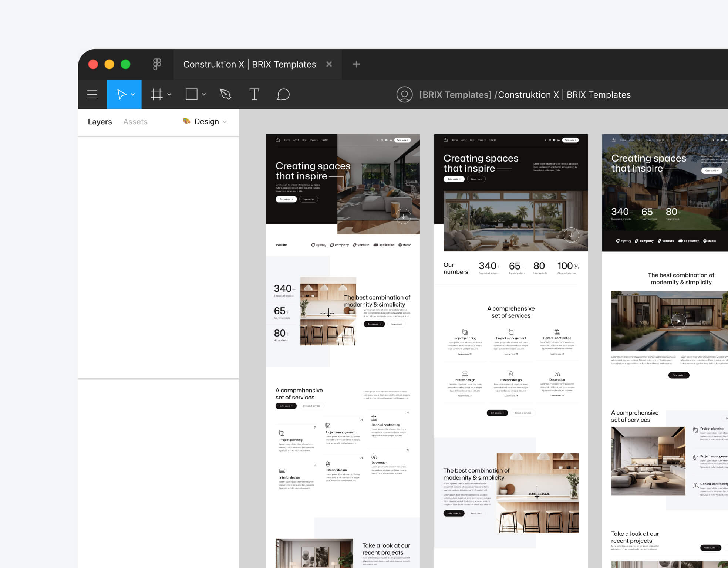Image resolution: width=728 pixels, height=568 pixels.
Task: Click the Figma logo home button
Action: [157, 64]
